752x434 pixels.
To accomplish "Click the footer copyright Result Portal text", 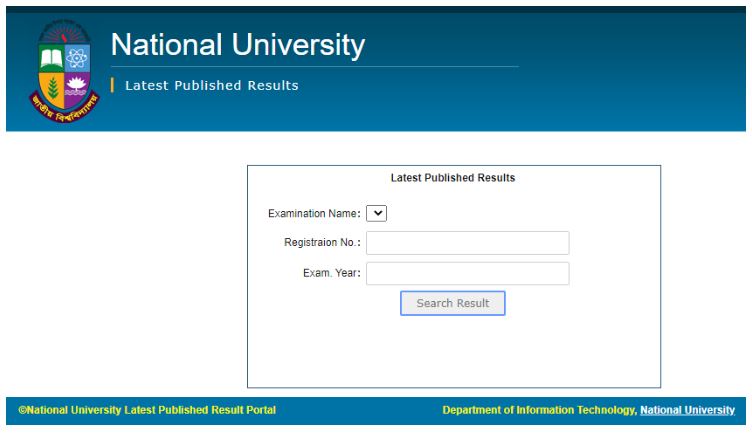I will (x=147, y=410).
